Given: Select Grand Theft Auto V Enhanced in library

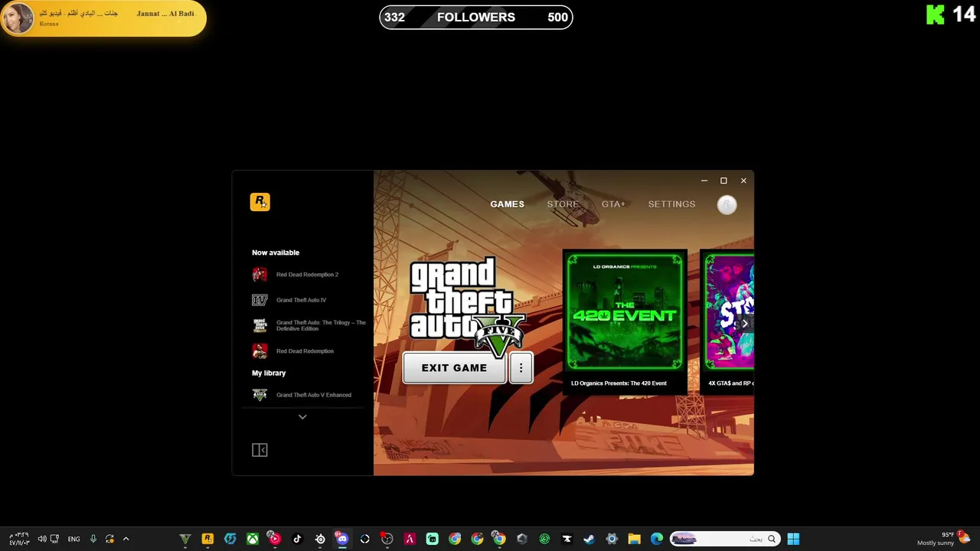Looking at the screenshot, I should click(x=302, y=395).
